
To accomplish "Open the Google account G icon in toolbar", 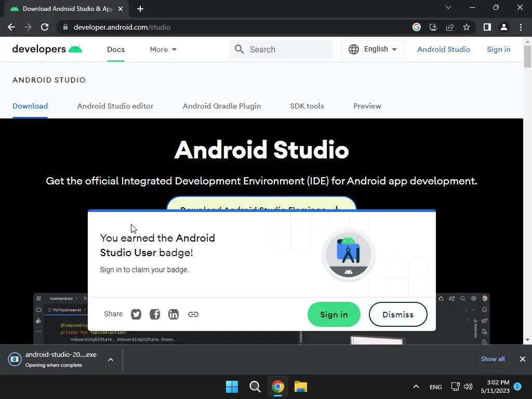I will point(417,27).
